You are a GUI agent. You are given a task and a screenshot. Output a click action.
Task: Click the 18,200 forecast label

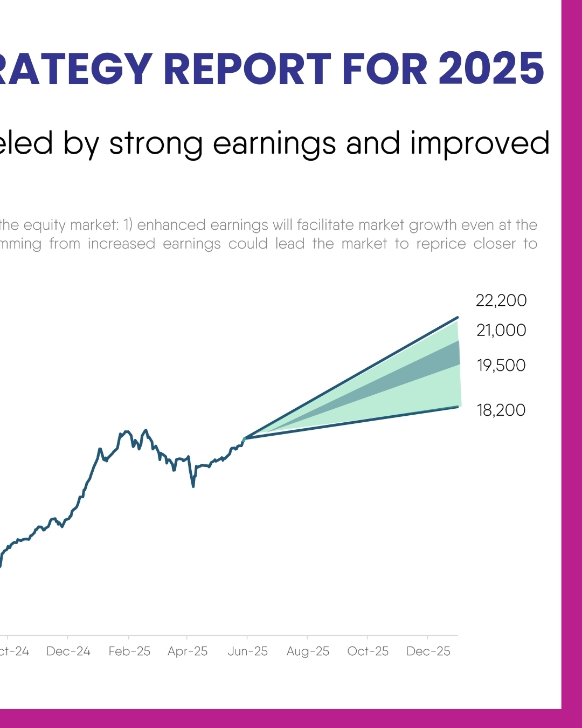coord(501,410)
